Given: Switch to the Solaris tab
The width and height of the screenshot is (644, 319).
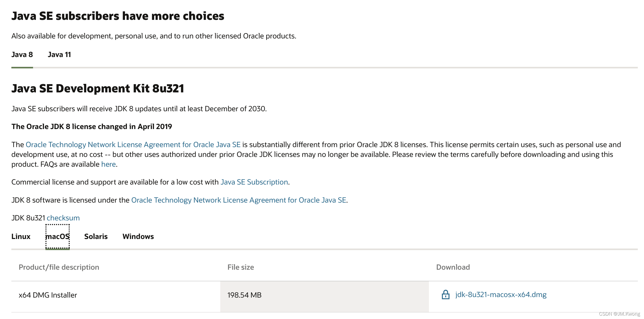Looking at the screenshot, I should pos(96,236).
